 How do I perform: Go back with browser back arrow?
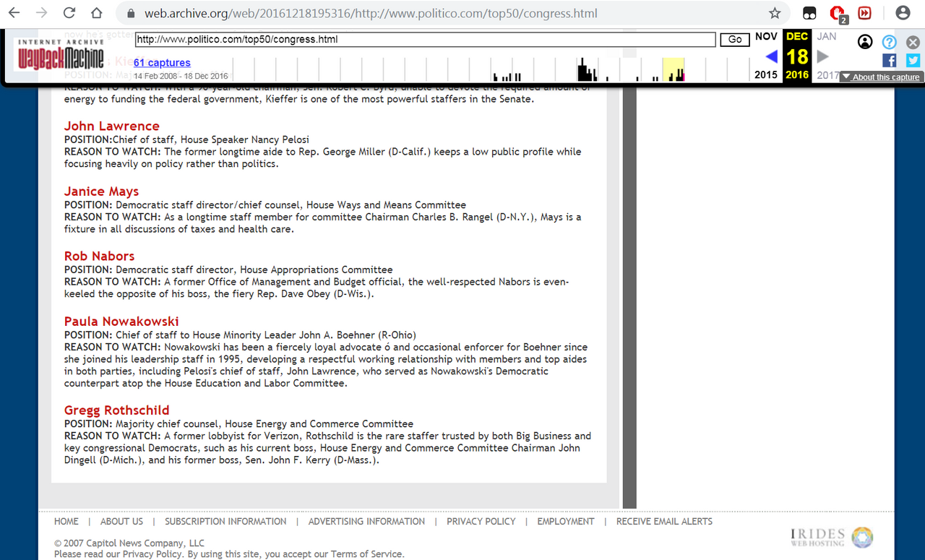click(x=14, y=13)
